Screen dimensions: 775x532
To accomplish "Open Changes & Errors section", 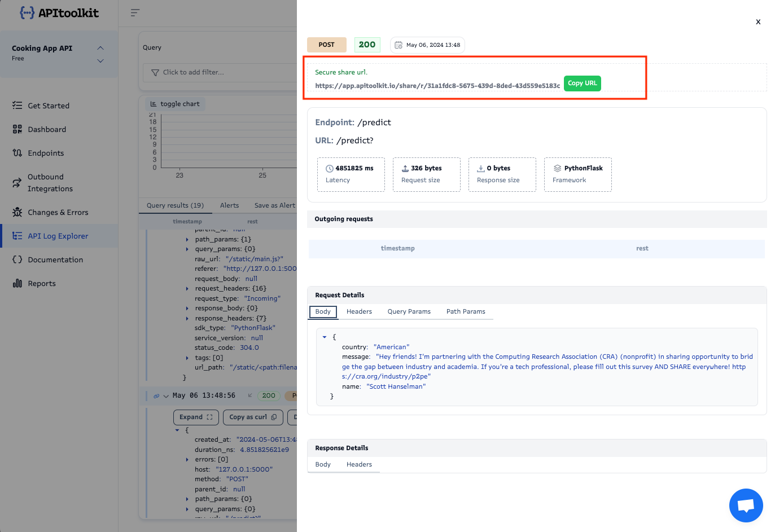I will point(58,212).
